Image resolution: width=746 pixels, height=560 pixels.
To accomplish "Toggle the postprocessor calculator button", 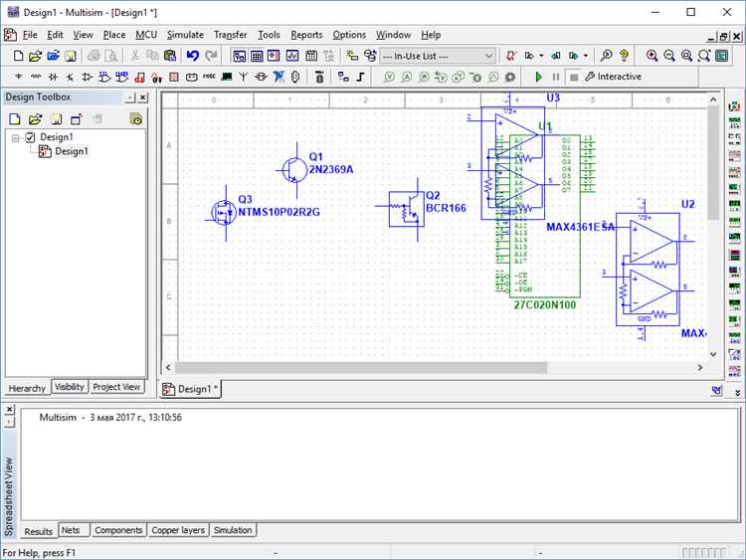I will coord(311,56).
